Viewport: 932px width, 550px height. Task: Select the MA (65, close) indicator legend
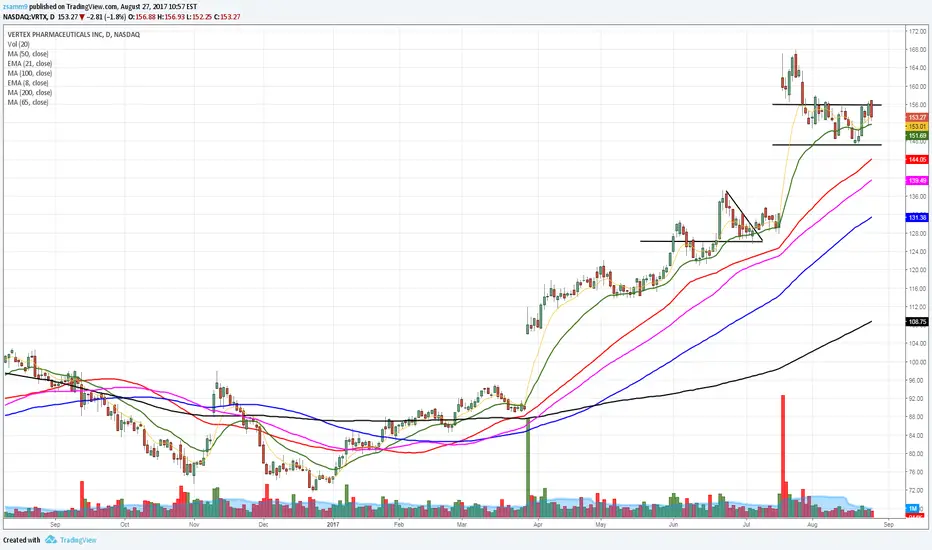pyautogui.click(x=28, y=102)
